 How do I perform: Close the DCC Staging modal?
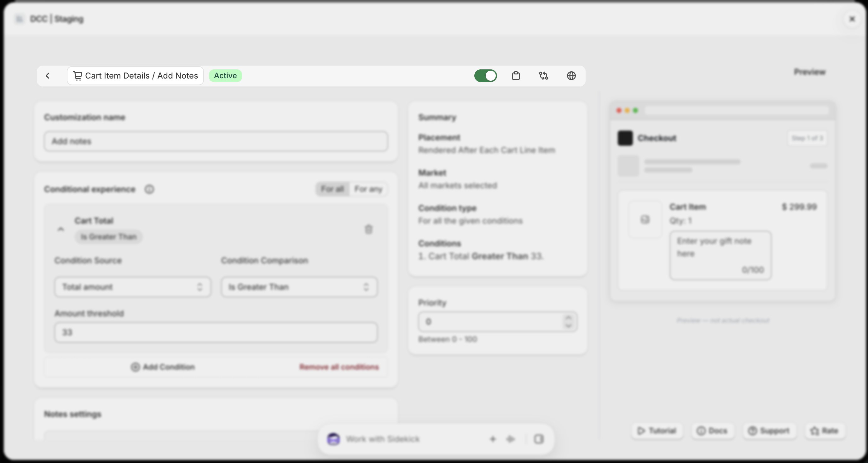tap(852, 19)
